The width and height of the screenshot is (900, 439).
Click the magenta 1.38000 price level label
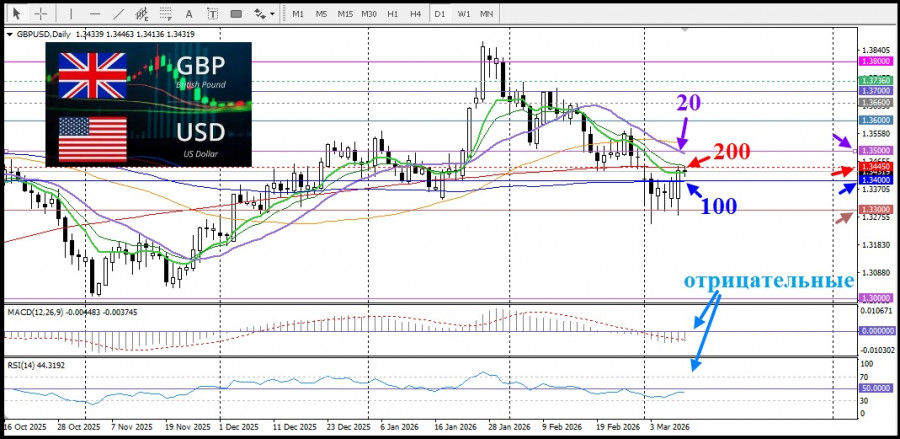click(875, 60)
